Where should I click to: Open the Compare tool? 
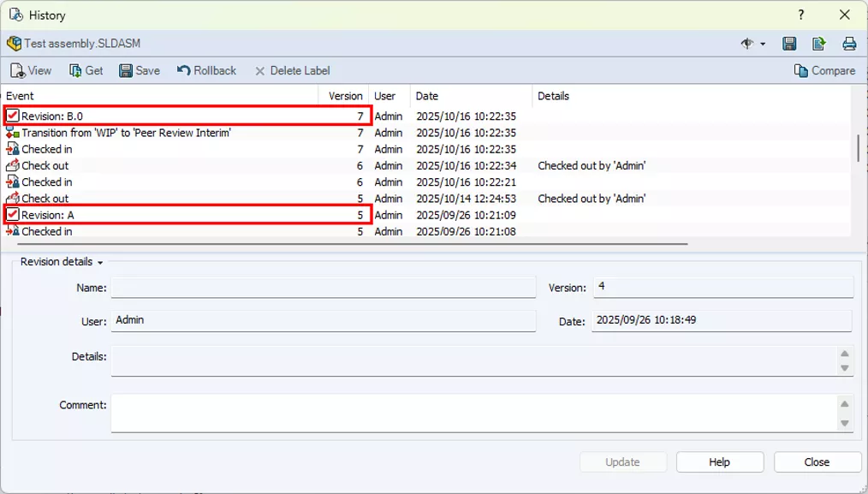click(824, 71)
